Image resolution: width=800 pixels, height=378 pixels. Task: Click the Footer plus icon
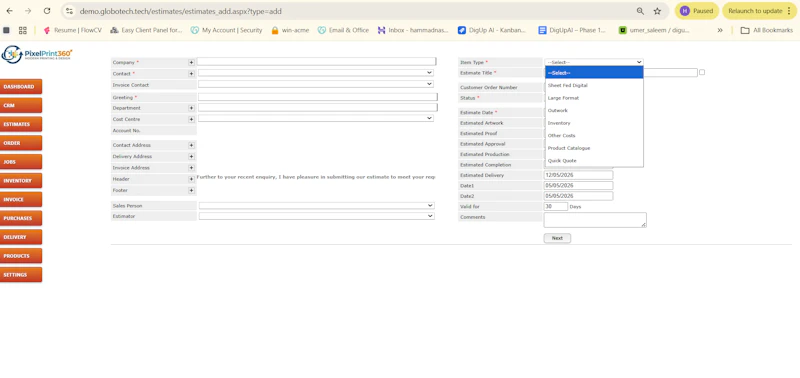point(191,190)
